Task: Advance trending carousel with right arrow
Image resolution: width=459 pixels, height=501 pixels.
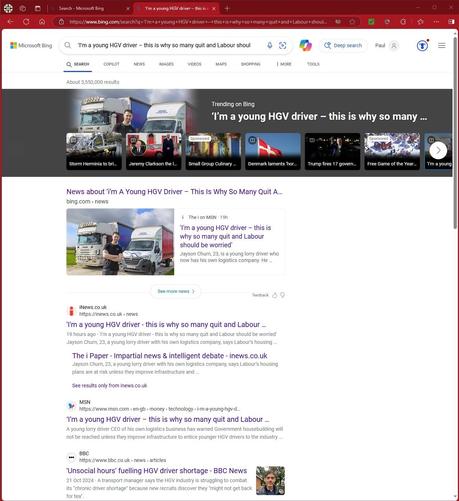Action: [x=438, y=151]
